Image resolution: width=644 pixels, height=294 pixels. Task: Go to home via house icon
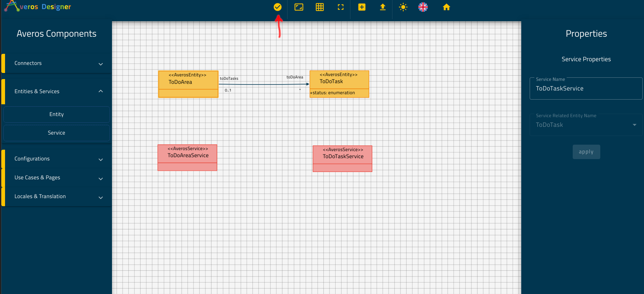click(446, 7)
